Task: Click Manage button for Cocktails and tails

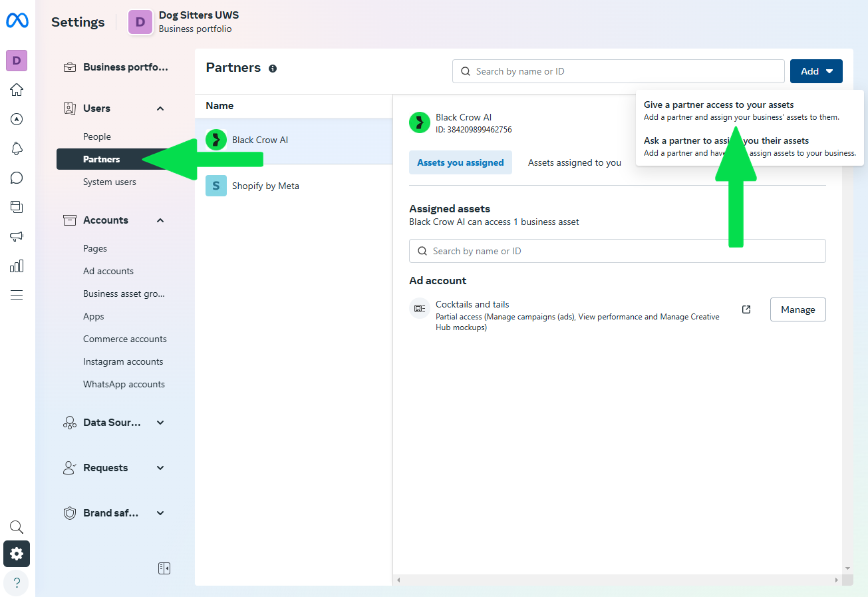Action: 797,309
